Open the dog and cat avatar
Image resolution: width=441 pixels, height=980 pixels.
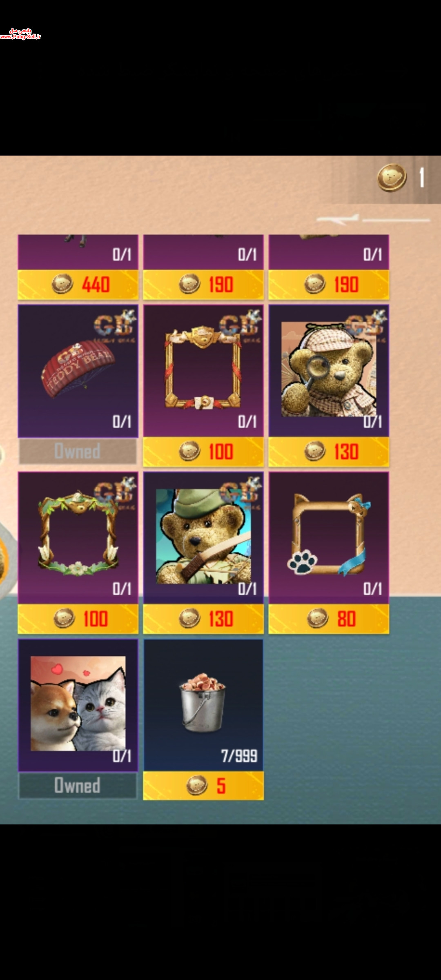coord(78,705)
